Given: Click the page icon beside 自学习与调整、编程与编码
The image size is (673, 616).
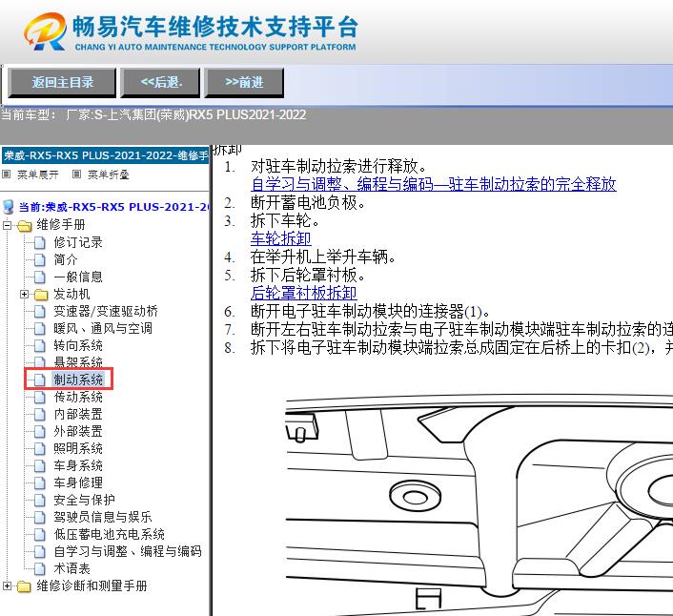Looking at the screenshot, I should [40, 552].
